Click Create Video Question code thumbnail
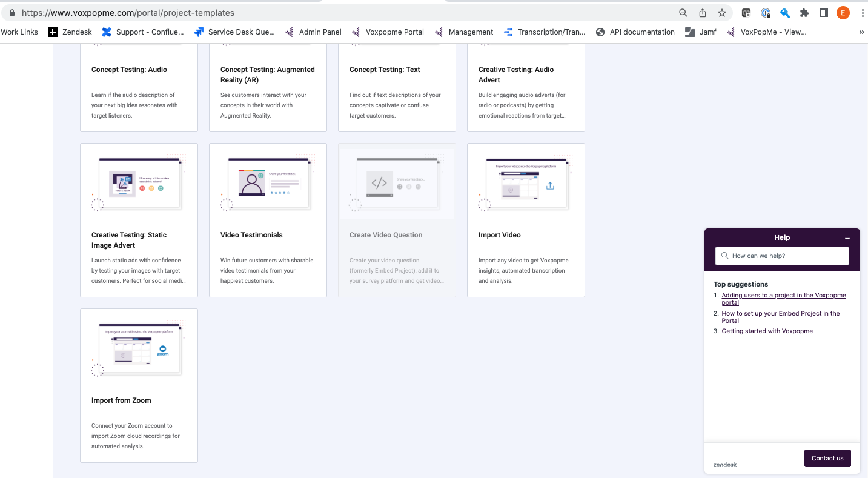This screenshot has height=478, width=868. [x=397, y=184]
